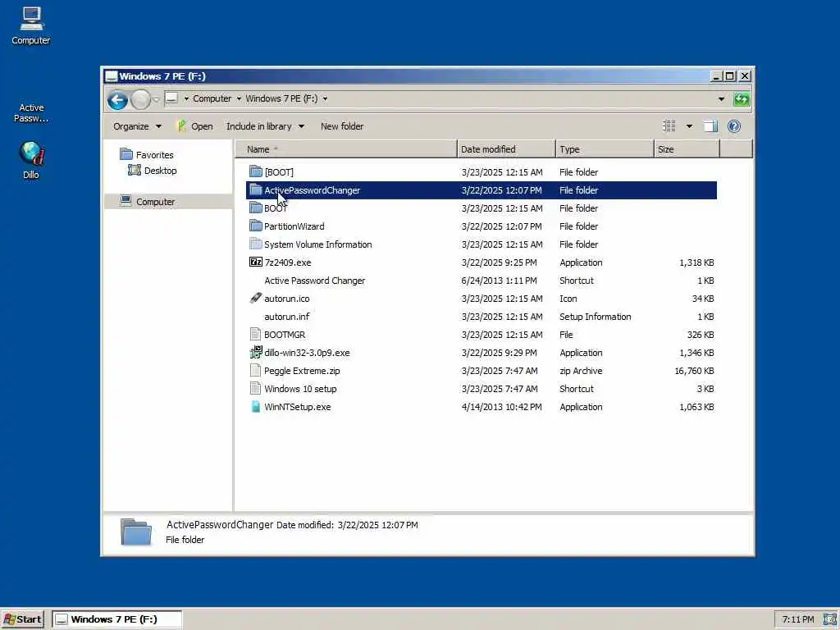The image size is (840, 630).
Task: Click the Open toolbar button
Action: click(194, 126)
